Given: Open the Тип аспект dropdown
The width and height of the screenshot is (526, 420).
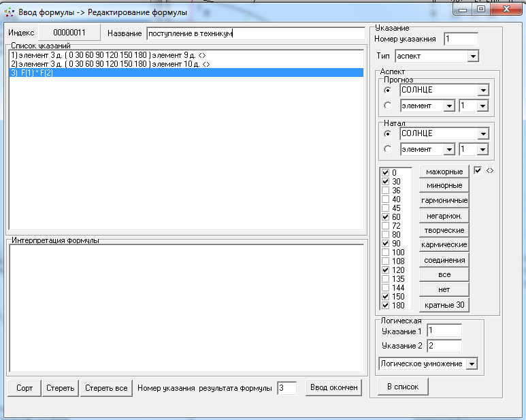Looking at the screenshot, I should pos(473,56).
